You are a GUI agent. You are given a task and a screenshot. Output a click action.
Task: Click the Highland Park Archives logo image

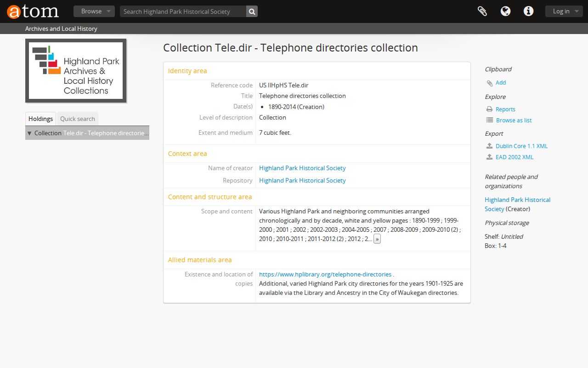[x=76, y=70]
